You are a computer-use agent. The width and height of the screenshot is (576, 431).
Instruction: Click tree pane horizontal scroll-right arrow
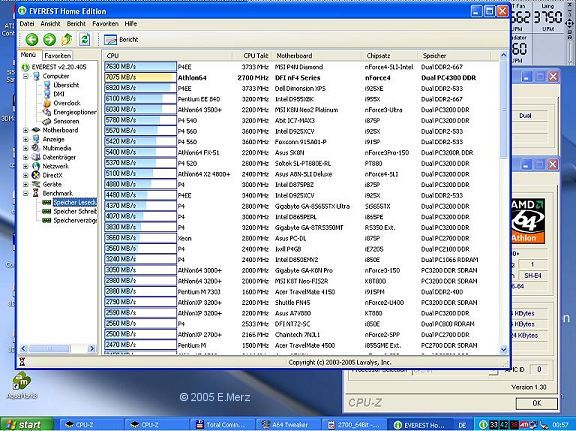tap(92, 348)
